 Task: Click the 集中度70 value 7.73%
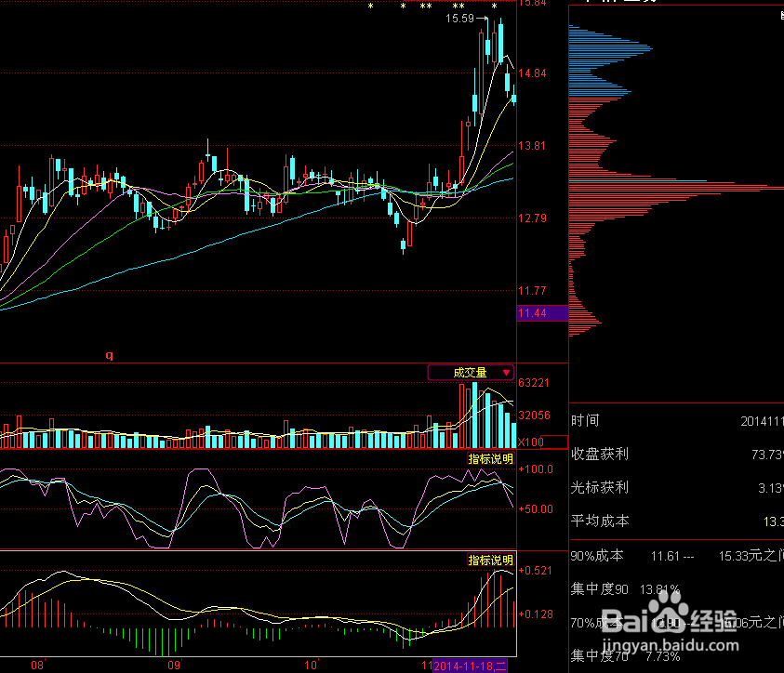point(662,656)
